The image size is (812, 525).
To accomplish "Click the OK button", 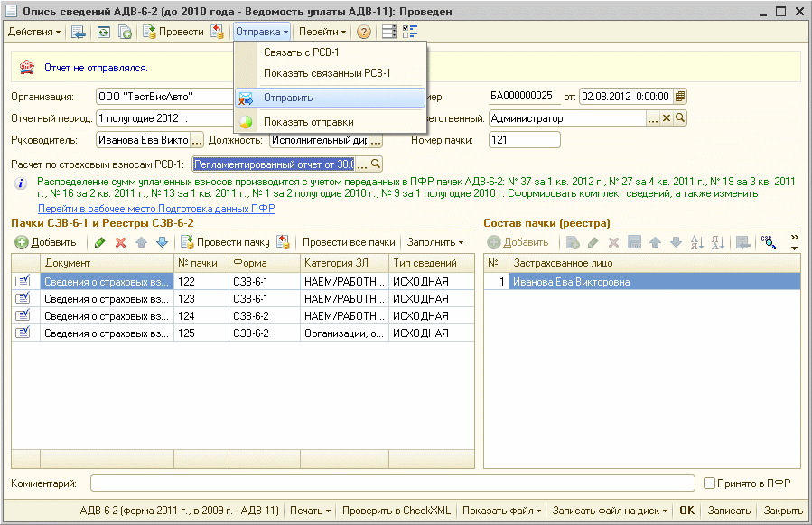I will point(686,511).
